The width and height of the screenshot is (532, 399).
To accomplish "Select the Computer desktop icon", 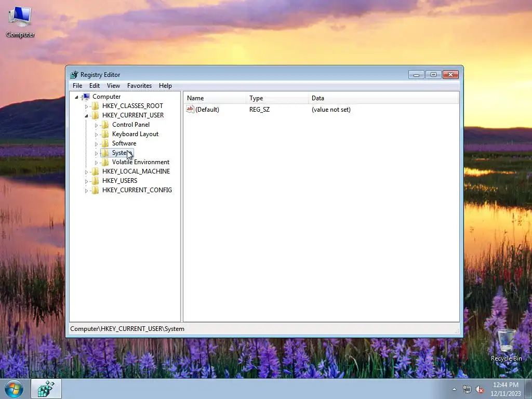I will coord(20,22).
